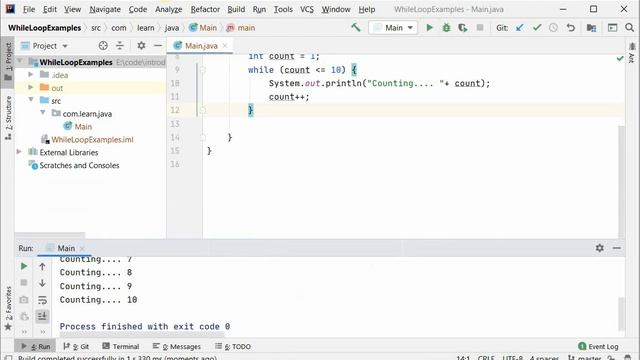Open the Event Log
The width and height of the screenshot is (640, 360).
click(x=598, y=346)
